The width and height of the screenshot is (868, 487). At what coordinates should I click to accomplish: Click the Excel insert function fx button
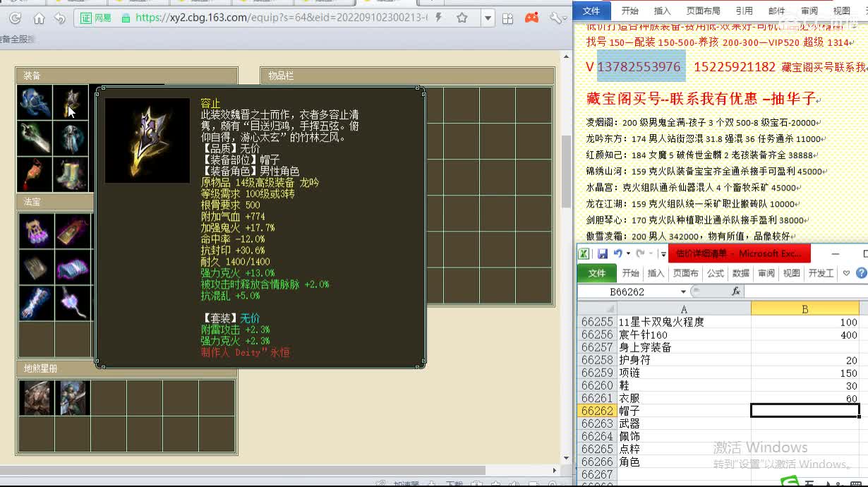[x=735, y=291]
